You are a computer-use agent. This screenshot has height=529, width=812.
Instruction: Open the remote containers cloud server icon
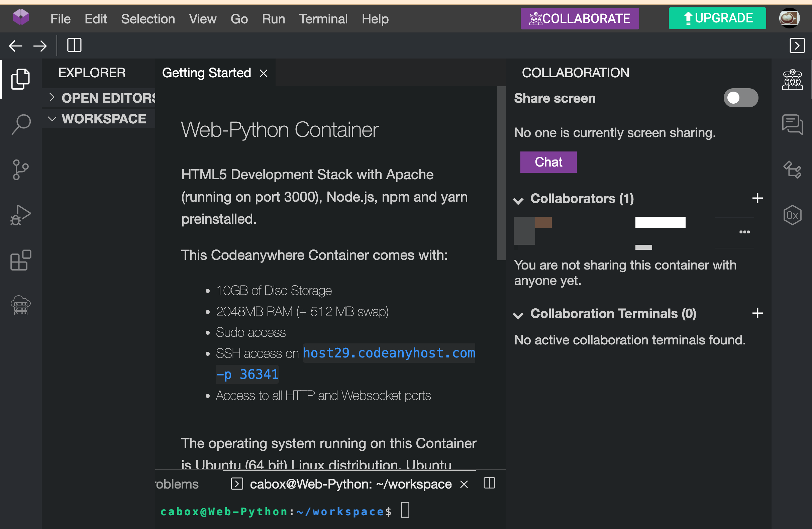pyautogui.click(x=20, y=306)
